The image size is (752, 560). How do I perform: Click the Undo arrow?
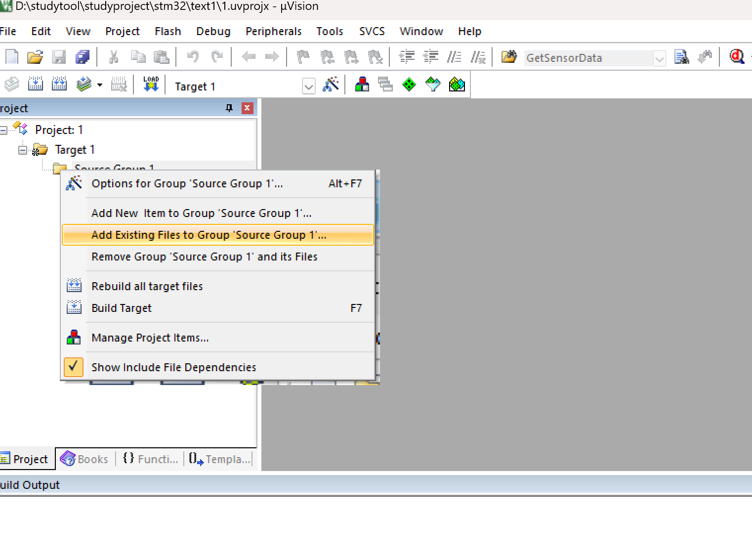(193, 57)
